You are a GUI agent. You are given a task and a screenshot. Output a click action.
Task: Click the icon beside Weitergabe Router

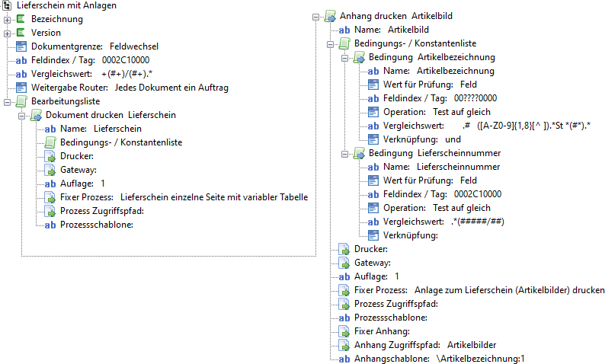click(x=21, y=88)
